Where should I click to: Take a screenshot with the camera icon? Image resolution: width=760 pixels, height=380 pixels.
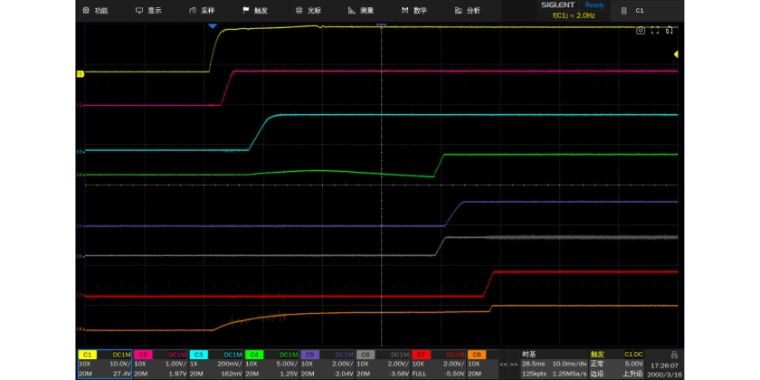click(x=640, y=31)
